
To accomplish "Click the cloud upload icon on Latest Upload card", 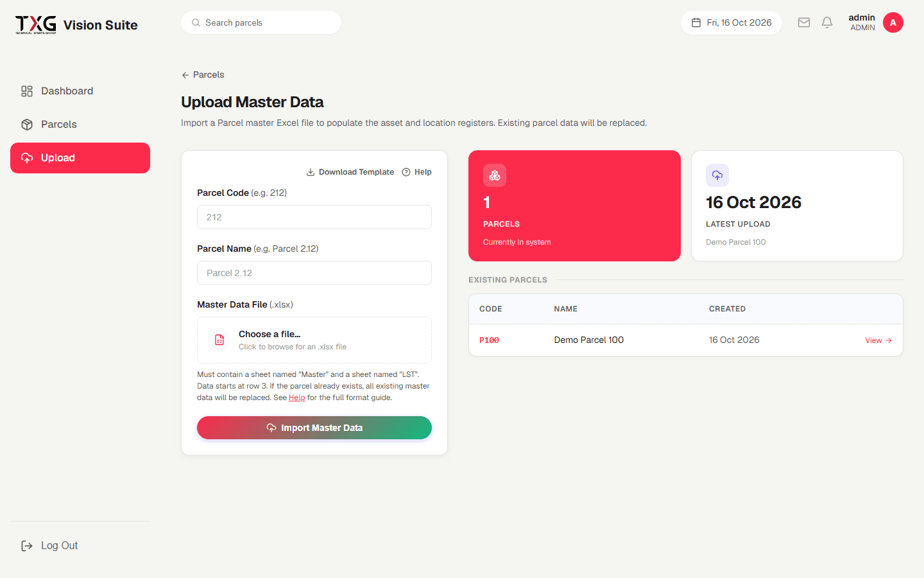I will tap(717, 175).
